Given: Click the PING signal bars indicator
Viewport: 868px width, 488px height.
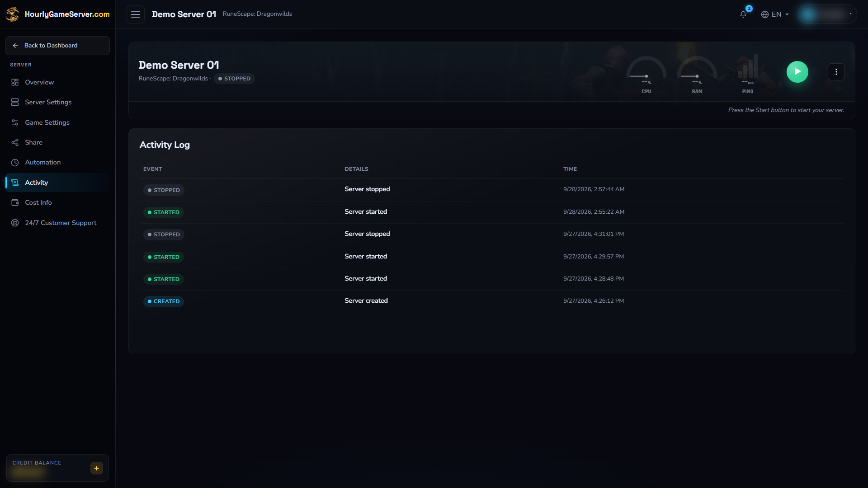Looking at the screenshot, I should click(x=748, y=75).
